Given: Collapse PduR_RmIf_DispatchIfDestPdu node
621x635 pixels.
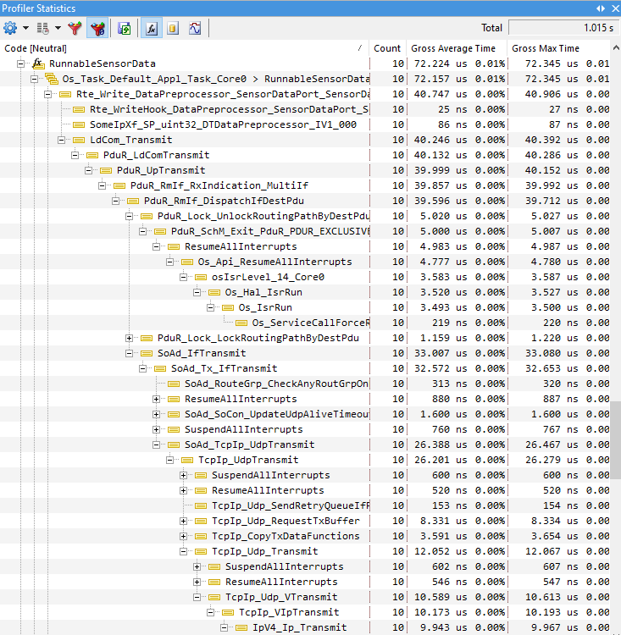Looking at the screenshot, I should pos(116,201).
